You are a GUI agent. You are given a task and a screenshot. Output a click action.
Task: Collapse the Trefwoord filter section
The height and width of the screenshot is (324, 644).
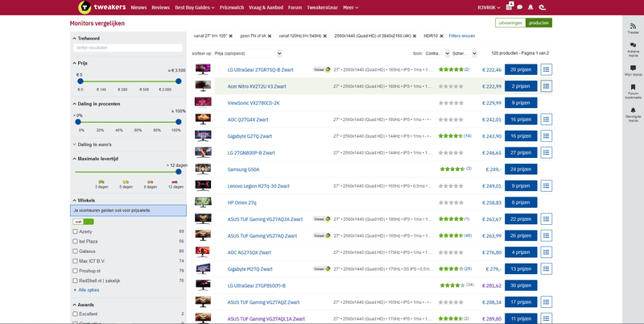(87, 39)
